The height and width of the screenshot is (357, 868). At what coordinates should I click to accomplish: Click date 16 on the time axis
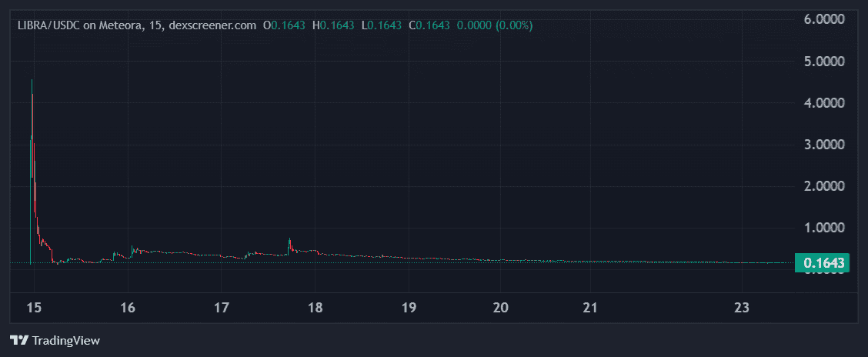(128, 309)
